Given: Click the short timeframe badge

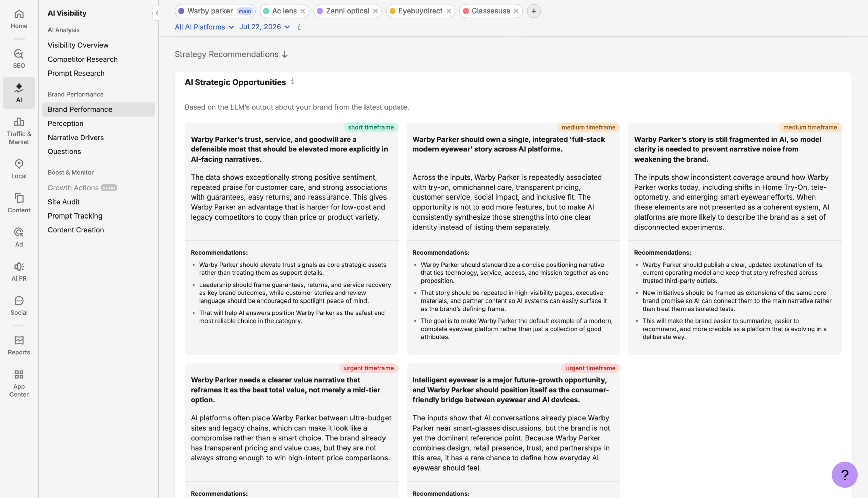Looking at the screenshot, I should pos(371,127).
